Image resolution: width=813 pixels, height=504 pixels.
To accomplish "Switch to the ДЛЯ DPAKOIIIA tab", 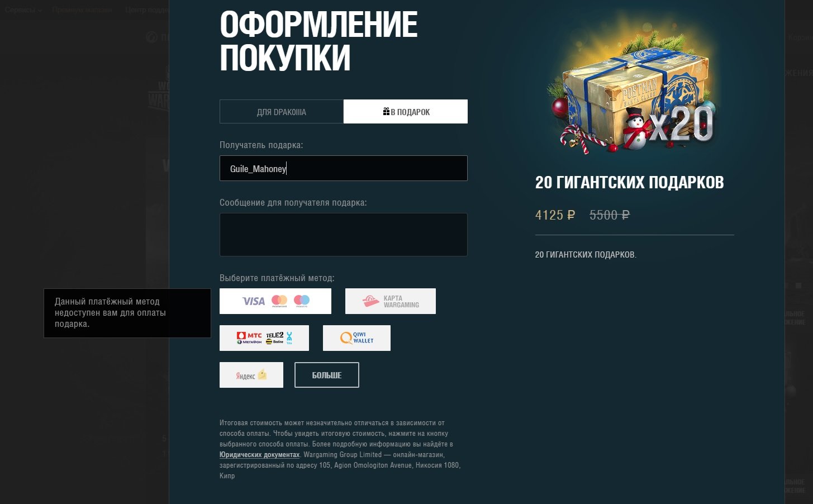I will point(282,112).
